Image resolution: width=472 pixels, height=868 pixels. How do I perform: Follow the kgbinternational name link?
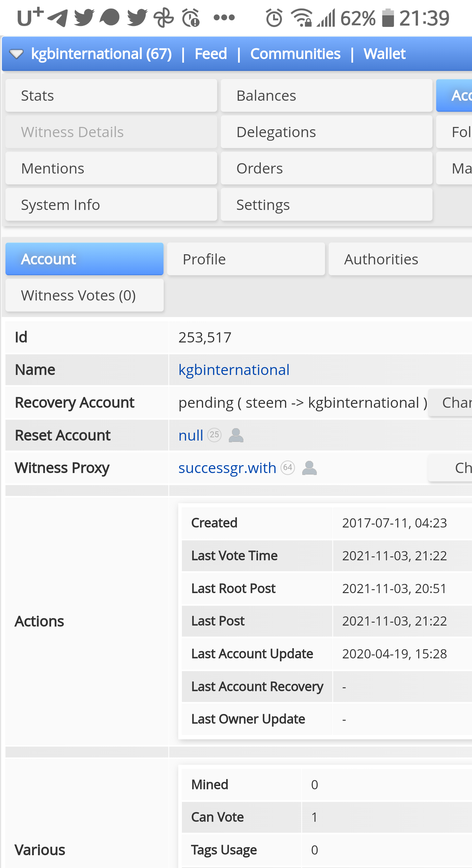[x=234, y=370]
